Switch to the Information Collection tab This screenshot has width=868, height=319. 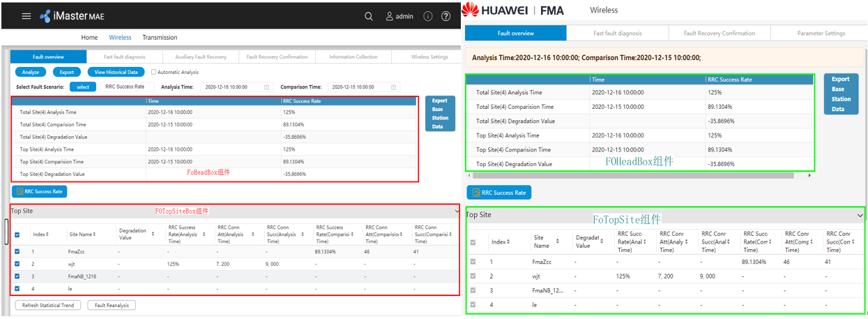[x=353, y=57]
